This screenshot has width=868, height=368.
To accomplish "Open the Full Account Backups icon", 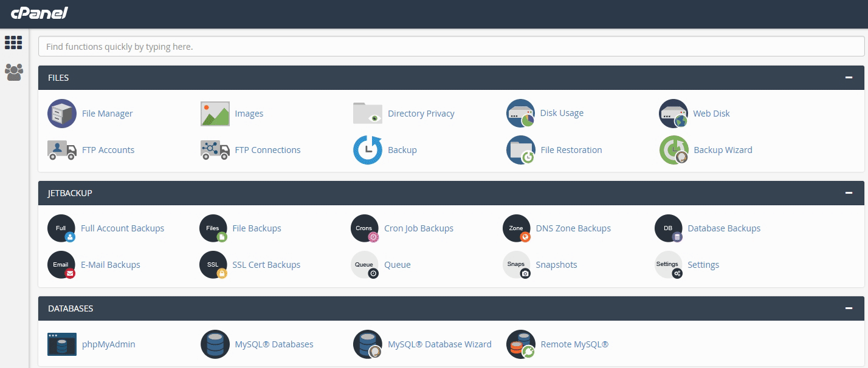I will [61, 229].
